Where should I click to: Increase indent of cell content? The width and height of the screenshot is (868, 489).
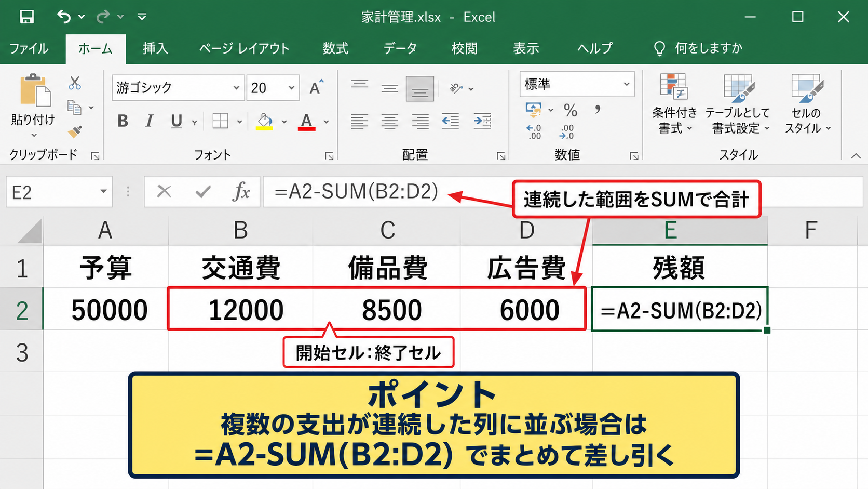(482, 121)
